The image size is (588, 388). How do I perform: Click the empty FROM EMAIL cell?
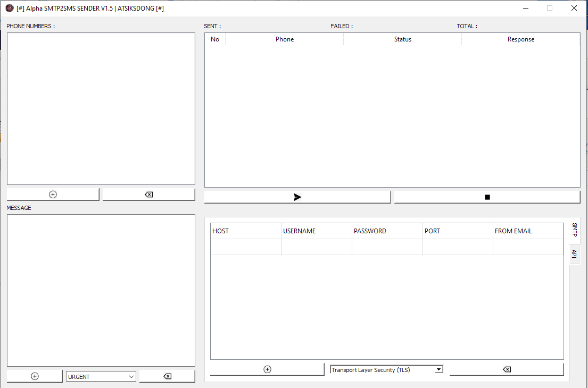click(528, 247)
